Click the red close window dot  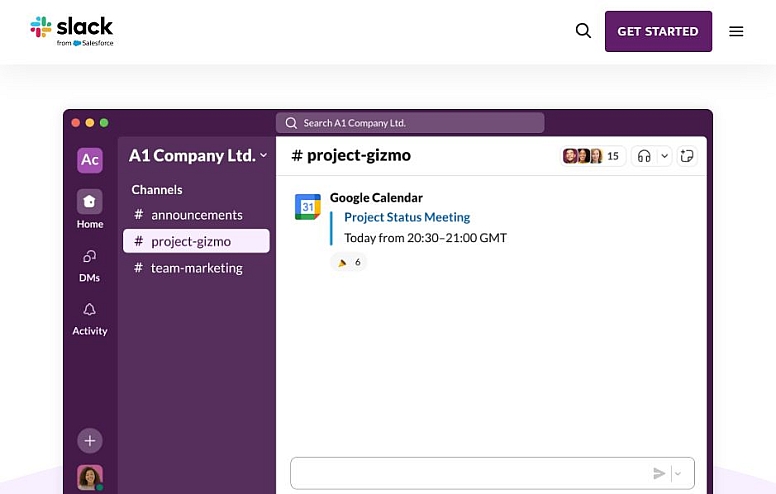tap(76, 123)
